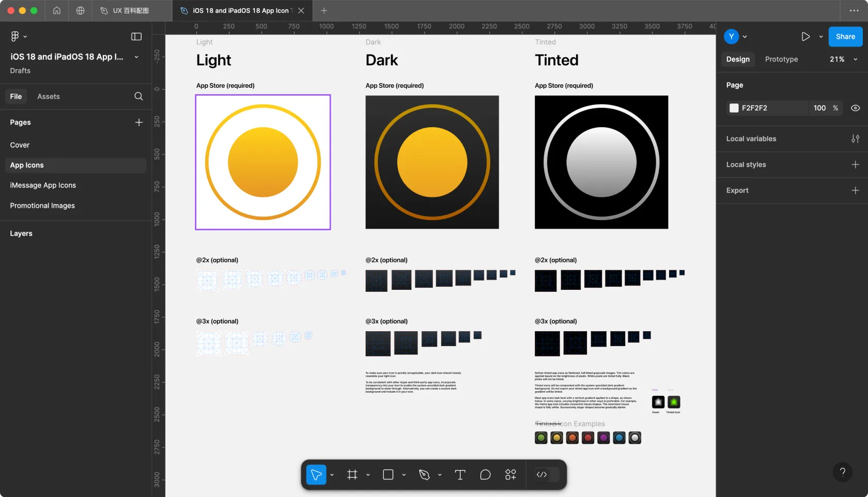The height and width of the screenshot is (497, 868).
Task: Expand the file name dropdown chevron
Action: click(x=136, y=57)
